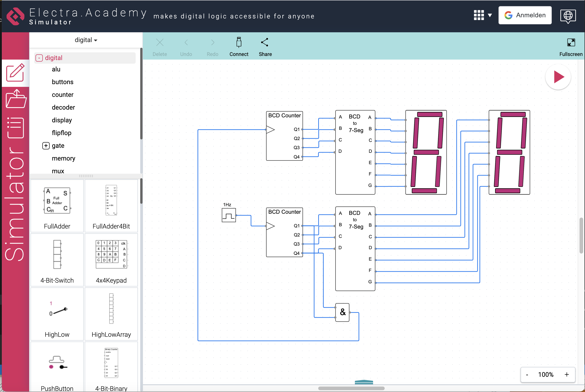Image resolution: width=585 pixels, height=392 pixels.
Task: Collapse the digital tree node
Action: tap(39, 58)
